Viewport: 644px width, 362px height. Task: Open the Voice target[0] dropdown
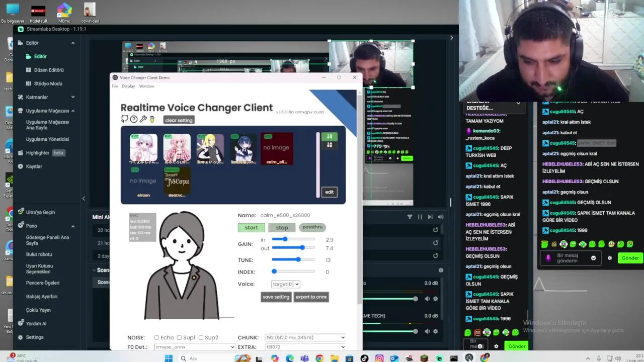[285, 284]
